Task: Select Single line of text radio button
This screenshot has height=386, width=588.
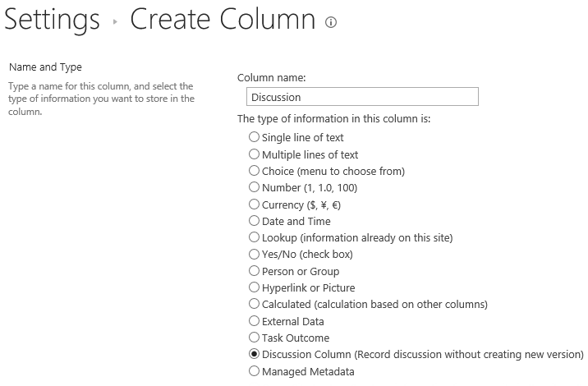Action: (x=255, y=137)
